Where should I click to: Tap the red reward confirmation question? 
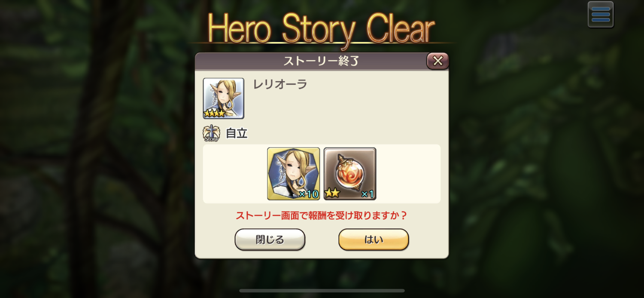pyautogui.click(x=322, y=215)
